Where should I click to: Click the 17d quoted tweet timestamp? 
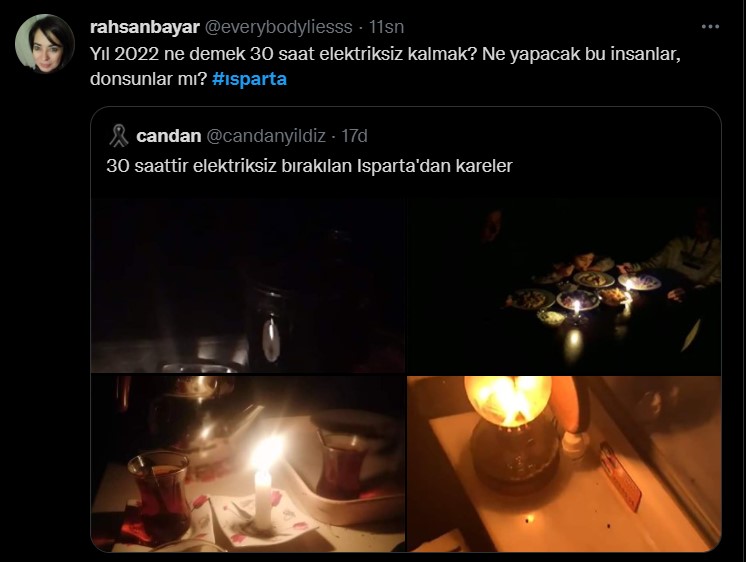point(354,136)
